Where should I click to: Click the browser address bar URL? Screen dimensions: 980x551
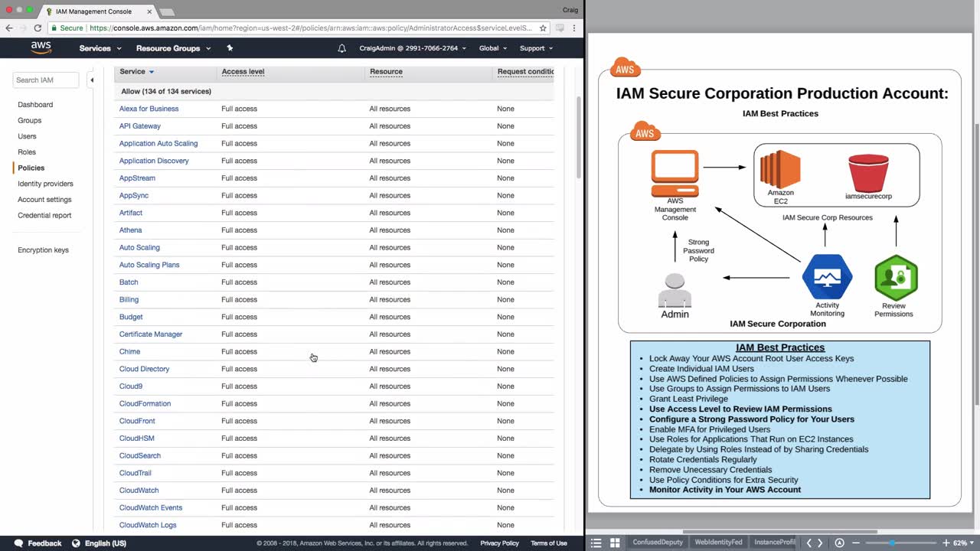point(311,28)
